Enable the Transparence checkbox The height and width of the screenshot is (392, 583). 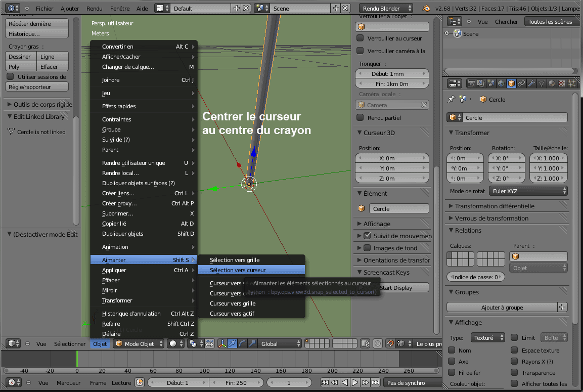point(515,372)
